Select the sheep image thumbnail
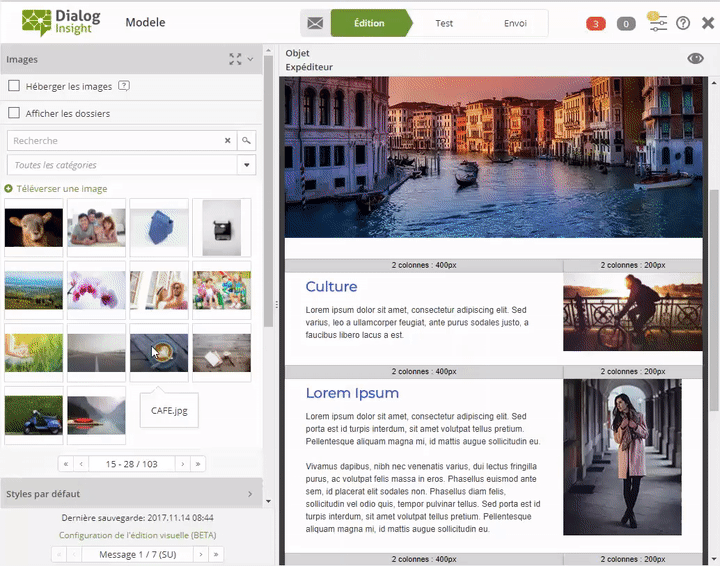The width and height of the screenshot is (720, 566). [x=34, y=228]
